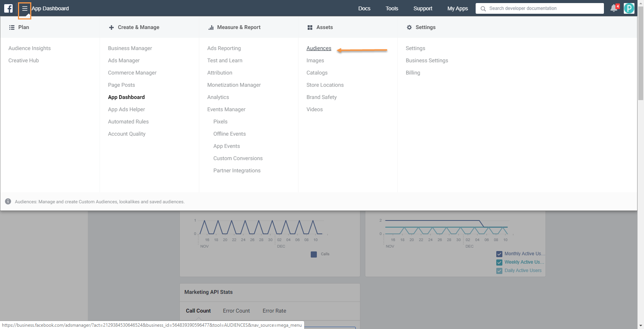
Task: Uncheck Monthly Active Users checkbox
Action: click(499, 254)
